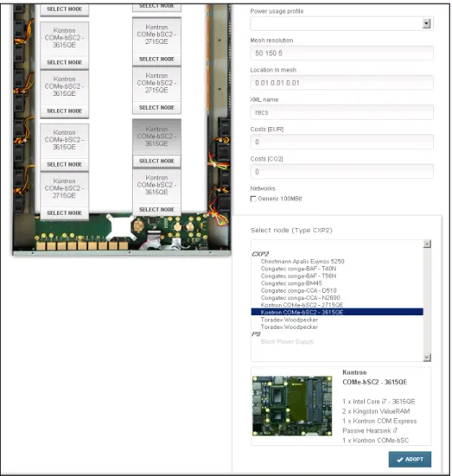Image resolution: width=452 pixels, height=476 pixels.
Task: Click the Kontron module board thumbnail
Action: click(292, 406)
